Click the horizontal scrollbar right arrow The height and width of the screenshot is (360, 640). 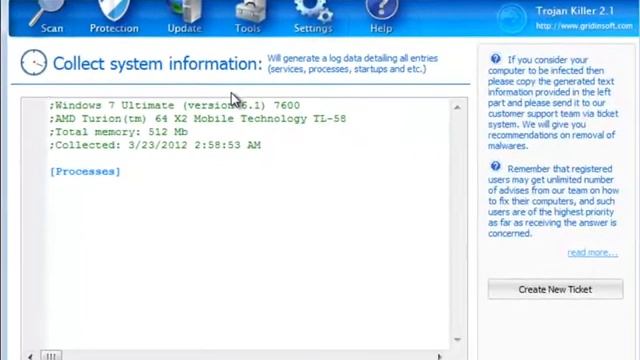pyautogui.click(x=440, y=356)
